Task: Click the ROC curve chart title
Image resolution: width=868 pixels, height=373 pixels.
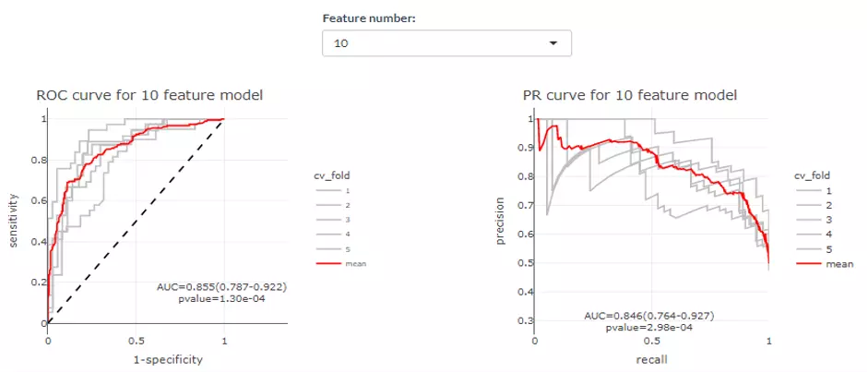Action: [x=149, y=95]
